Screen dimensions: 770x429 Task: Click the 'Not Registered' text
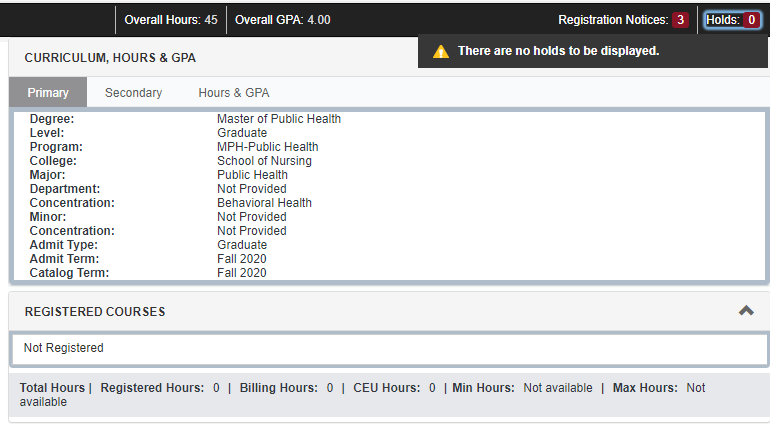point(64,348)
